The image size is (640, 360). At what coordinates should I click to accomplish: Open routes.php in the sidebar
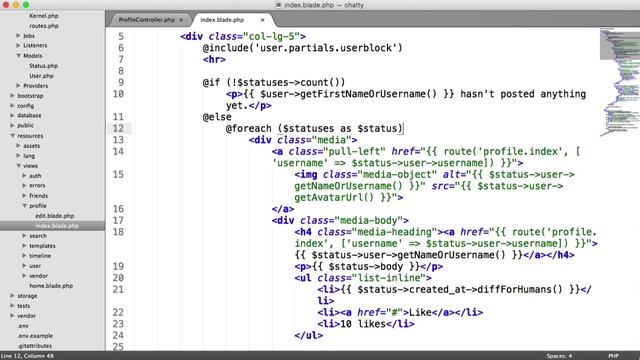click(44, 26)
